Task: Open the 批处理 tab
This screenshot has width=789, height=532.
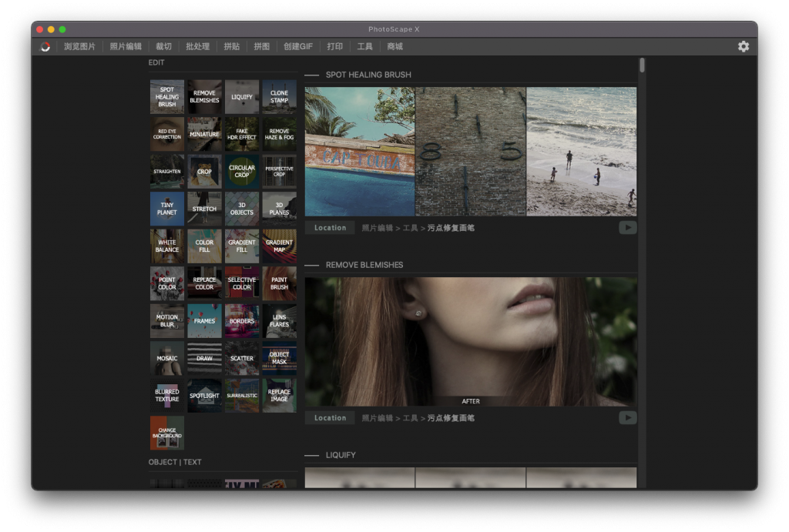Action: point(198,47)
